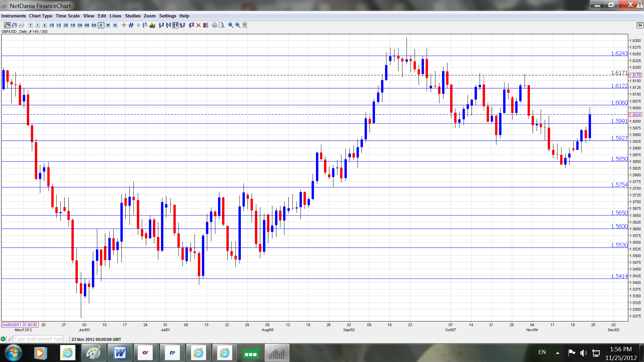
Task: Click the 1.5991 support line label
Action: tap(619, 121)
